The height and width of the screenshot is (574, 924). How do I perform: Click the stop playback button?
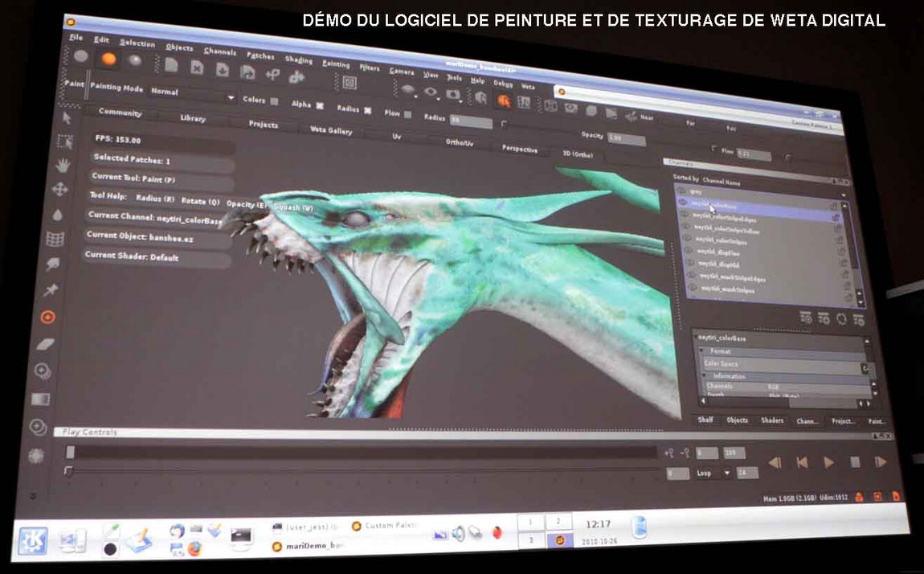[855, 462]
